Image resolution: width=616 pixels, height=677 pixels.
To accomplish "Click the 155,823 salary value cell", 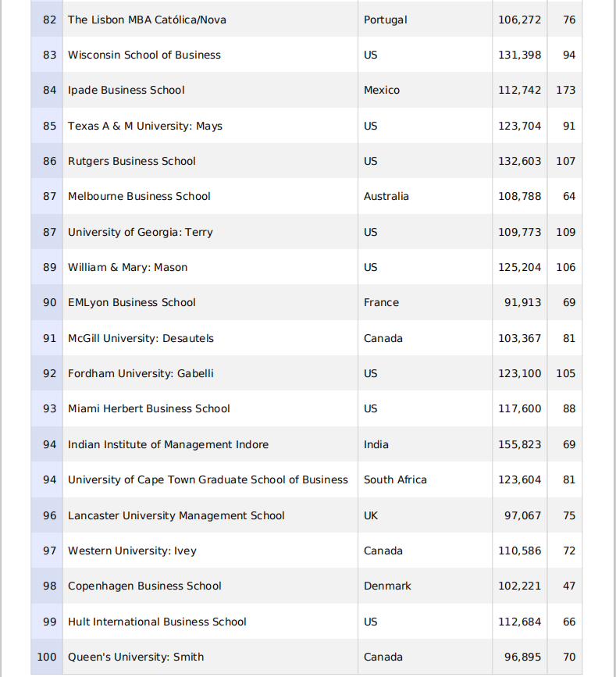I will 520,445.
